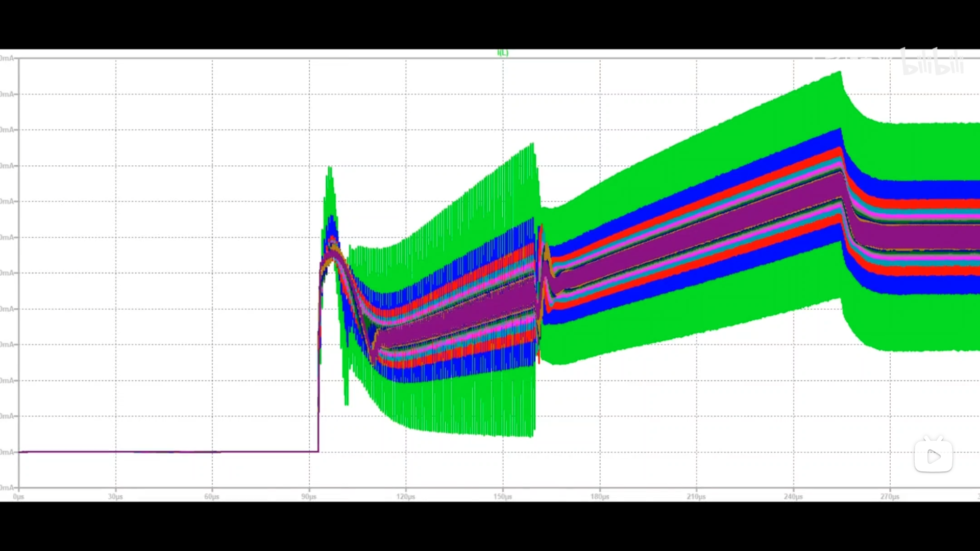
Task: Click the 0µs time axis label
Action: pyautogui.click(x=18, y=496)
